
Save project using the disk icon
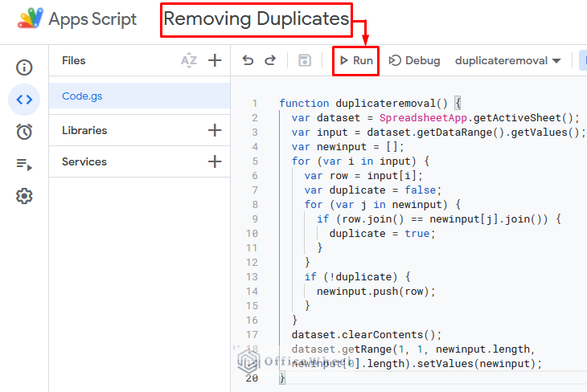point(305,60)
